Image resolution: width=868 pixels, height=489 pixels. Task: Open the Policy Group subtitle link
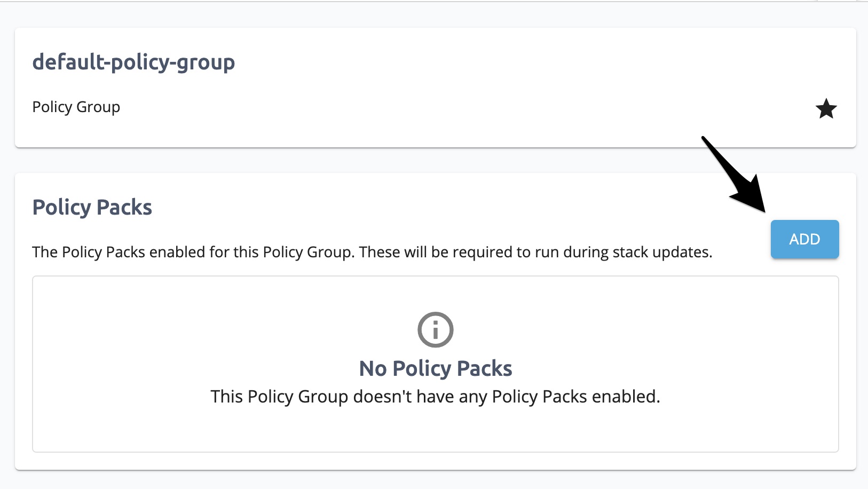tap(76, 107)
